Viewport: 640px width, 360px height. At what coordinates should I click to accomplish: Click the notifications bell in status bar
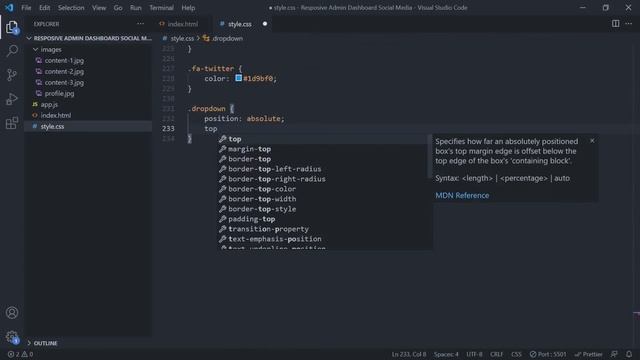629,354
